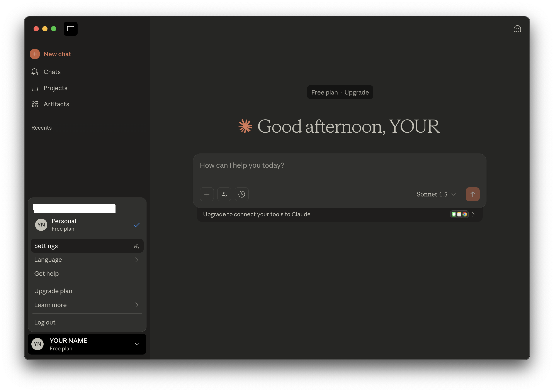Image resolution: width=554 pixels, height=392 pixels.
Task: Send a message with the arrow button
Action: [473, 194]
